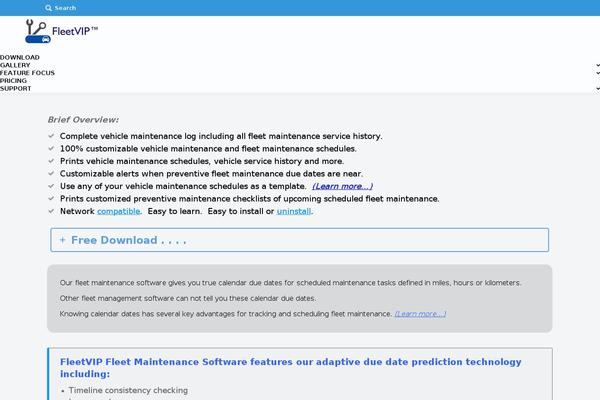Follow the template (Learn more...) link
Viewport: 600px width, 400px height.
click(x=342, y=186)
